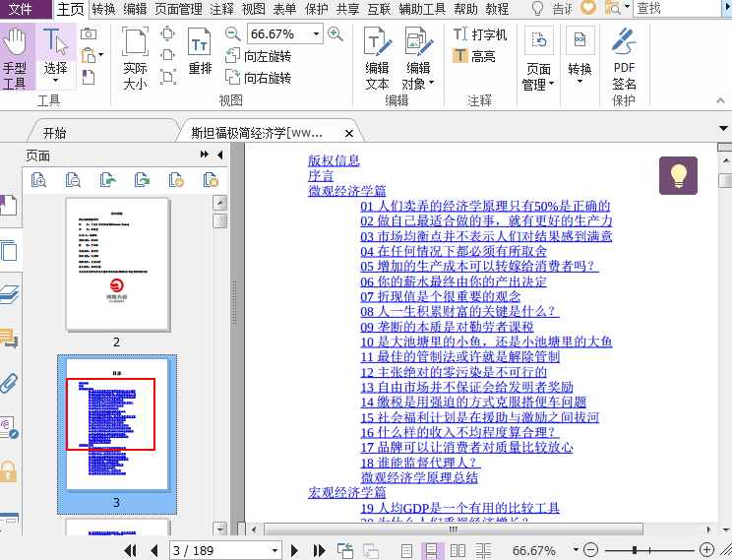The width and height of the screenshot is (732, 560).
Task: Open the Form (表单) ribbon tab
Action: coord(284,9)
